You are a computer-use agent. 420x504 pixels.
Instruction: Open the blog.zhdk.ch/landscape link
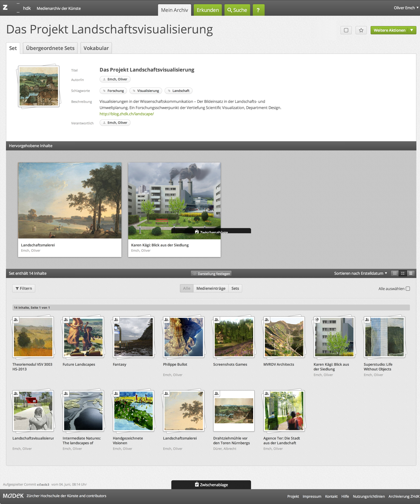127,114
